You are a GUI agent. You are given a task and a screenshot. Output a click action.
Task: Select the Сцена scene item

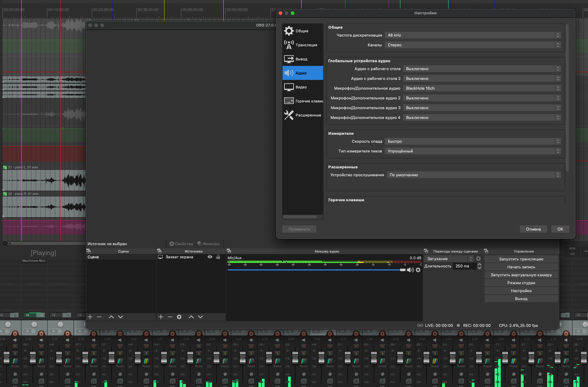[121, 257]
